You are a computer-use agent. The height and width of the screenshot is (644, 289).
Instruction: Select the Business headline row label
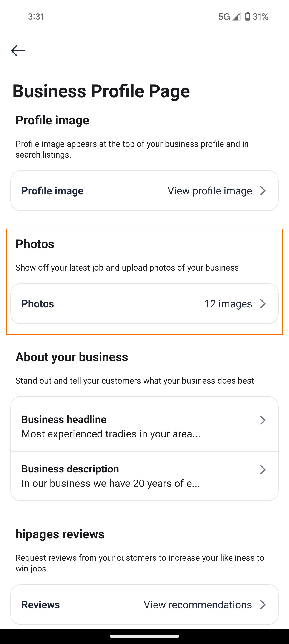(x=64, y=419)
